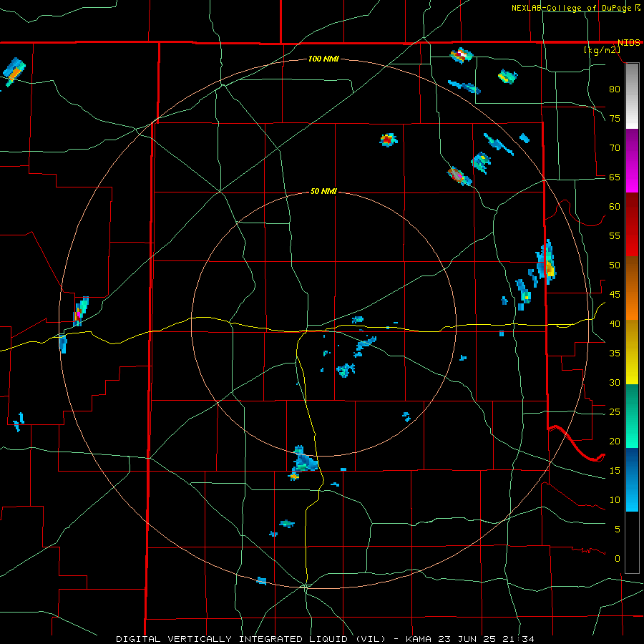Click the green segment of the VIL color bar
Image resolution: width=644 pixels, height=644 pixels.
click(x=632, y=416)
